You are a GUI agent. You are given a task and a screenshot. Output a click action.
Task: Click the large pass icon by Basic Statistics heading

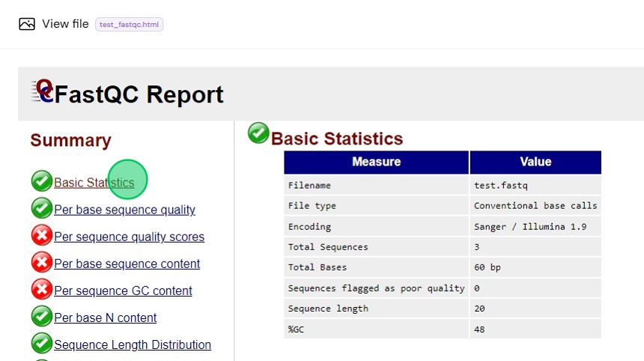(x=258, y=133)
